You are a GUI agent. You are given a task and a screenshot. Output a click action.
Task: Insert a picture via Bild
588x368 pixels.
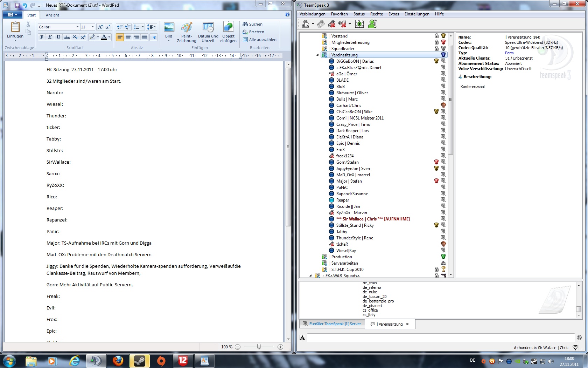point(169,32)
